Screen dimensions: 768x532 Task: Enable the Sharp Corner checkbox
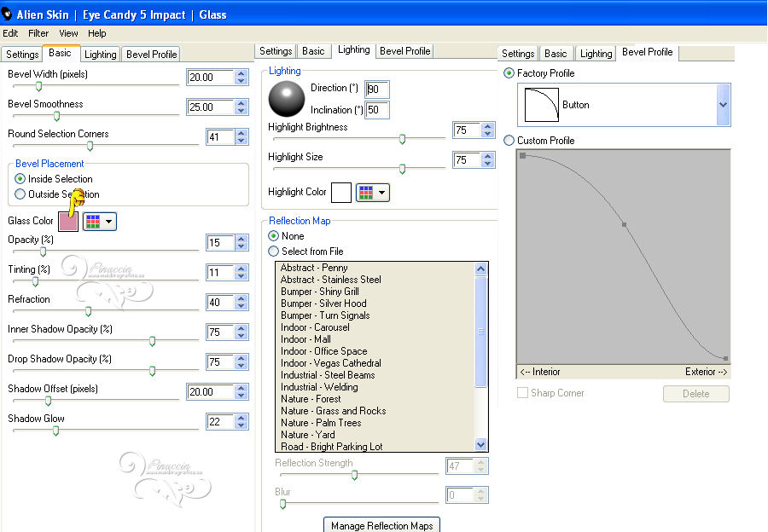coord(522,393)
